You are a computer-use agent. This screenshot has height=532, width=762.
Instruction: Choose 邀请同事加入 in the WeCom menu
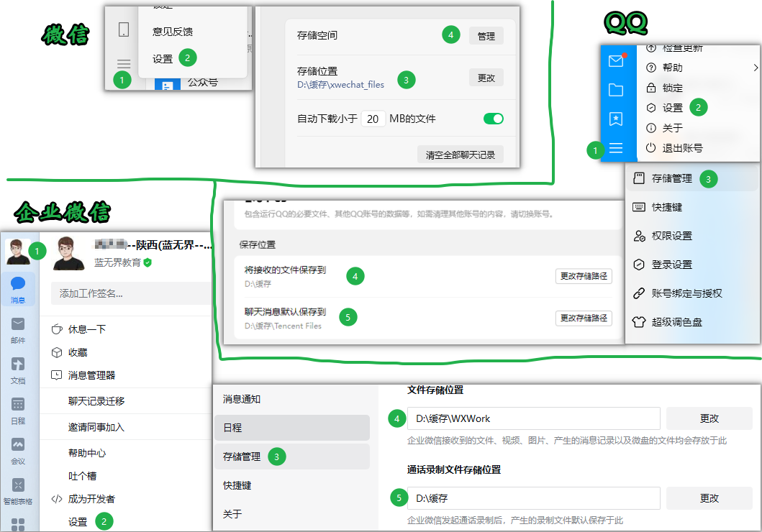96,427
